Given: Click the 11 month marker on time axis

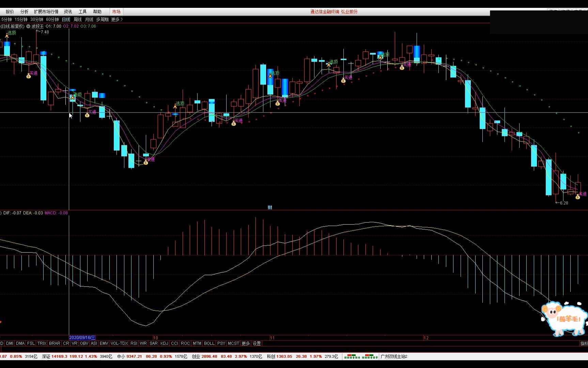Looking at the screenshot, I should pos(272,338).
